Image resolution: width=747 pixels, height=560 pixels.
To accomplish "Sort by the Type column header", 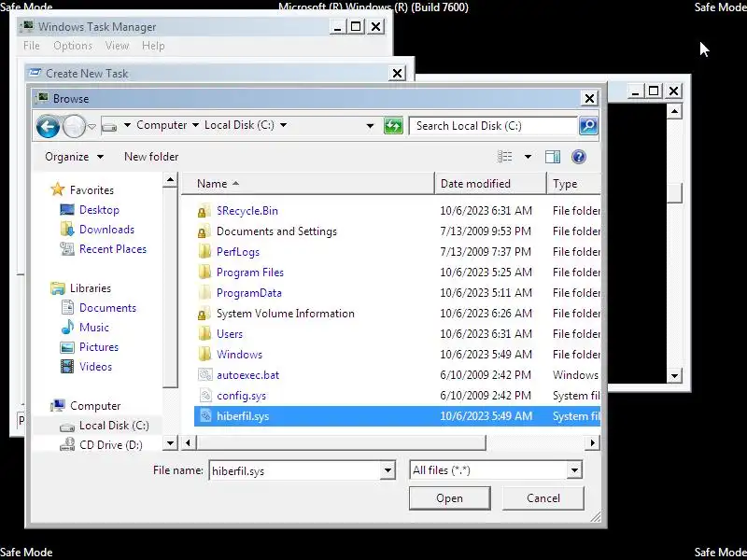I will point(574,184).
